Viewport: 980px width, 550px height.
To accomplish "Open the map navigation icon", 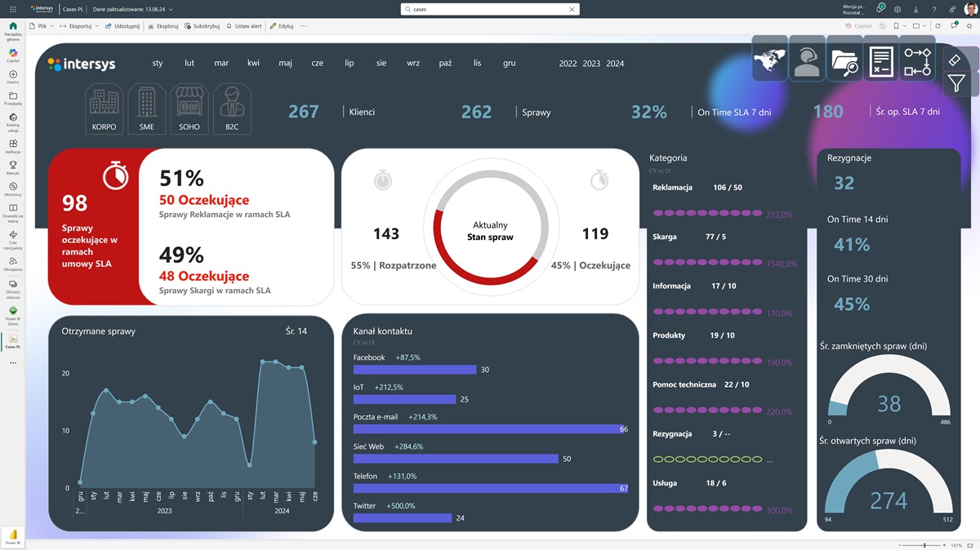I will click(770, 58).
